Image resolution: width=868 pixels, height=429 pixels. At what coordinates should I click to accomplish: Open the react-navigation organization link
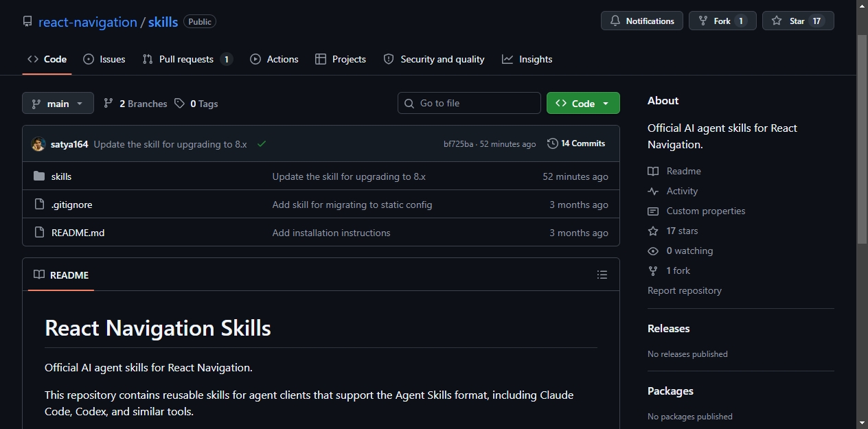[88, 22]
